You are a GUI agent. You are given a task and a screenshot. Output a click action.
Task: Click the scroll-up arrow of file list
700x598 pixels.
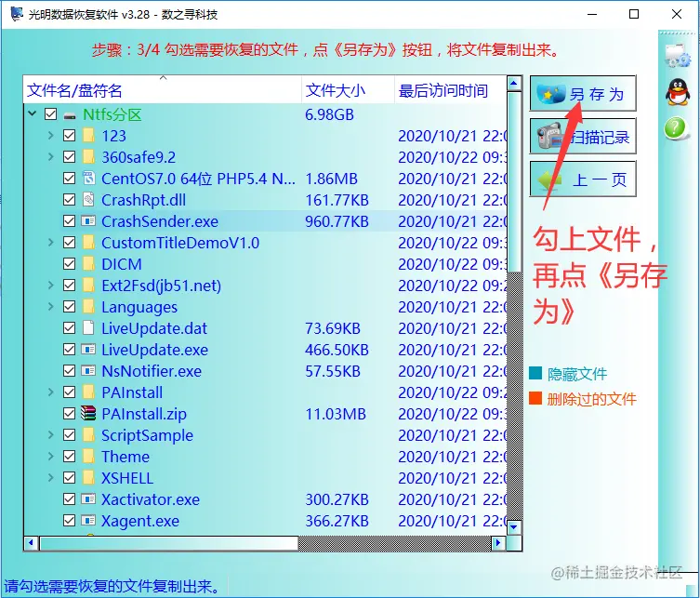pos(514,84)
